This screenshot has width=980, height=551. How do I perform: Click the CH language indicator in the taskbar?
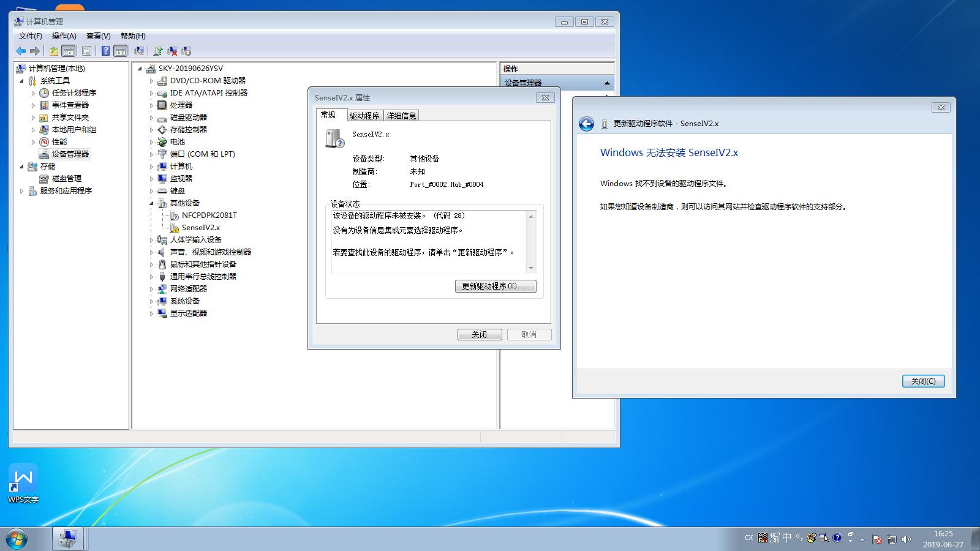(x=748, y=538)
